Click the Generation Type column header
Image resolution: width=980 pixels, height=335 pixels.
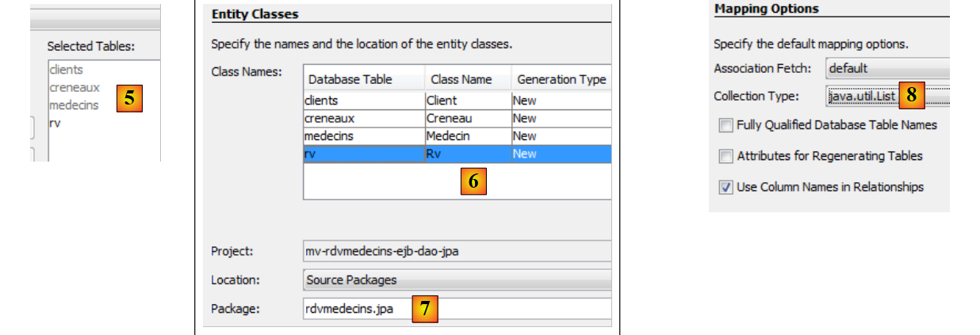(x=561, y=79)
